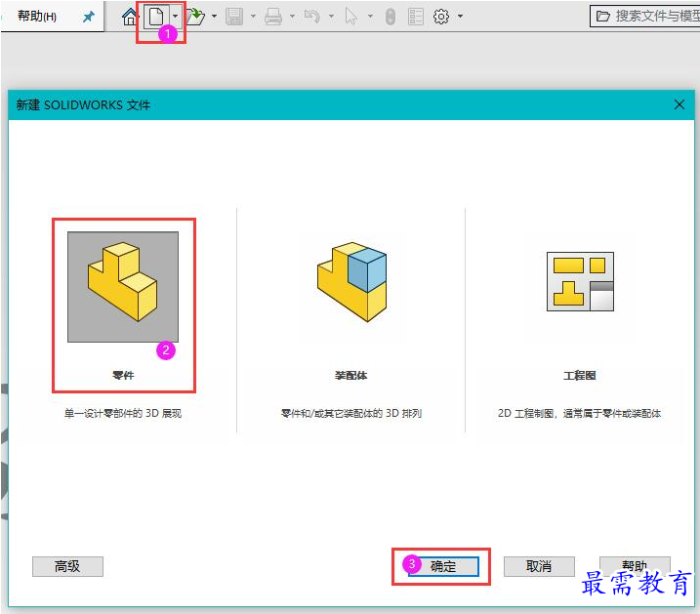Click the 零件 label text
700x614 pixels.
coord(123,375)
